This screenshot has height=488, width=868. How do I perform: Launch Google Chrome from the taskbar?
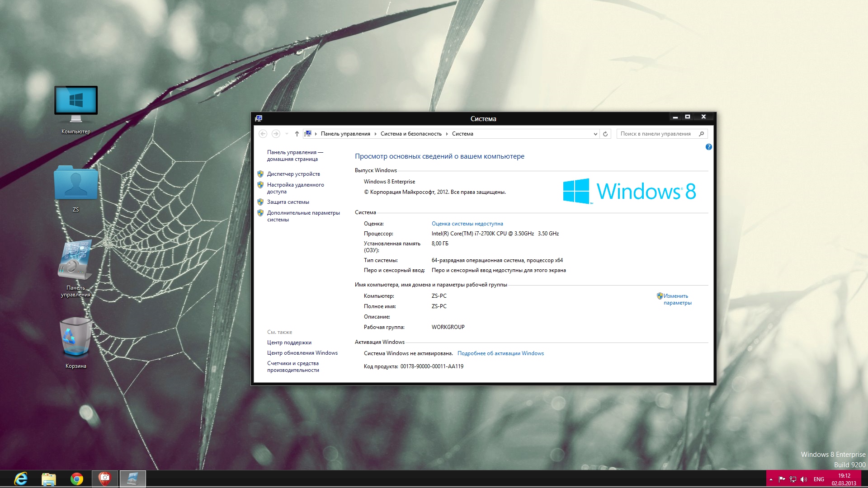pyautogui.click(x=77, y=479)
